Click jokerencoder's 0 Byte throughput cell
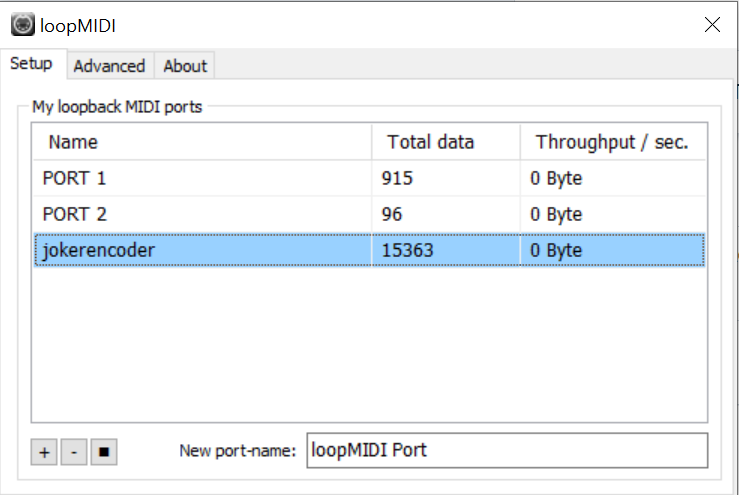The image size is (739, 495). pos(613,250)
